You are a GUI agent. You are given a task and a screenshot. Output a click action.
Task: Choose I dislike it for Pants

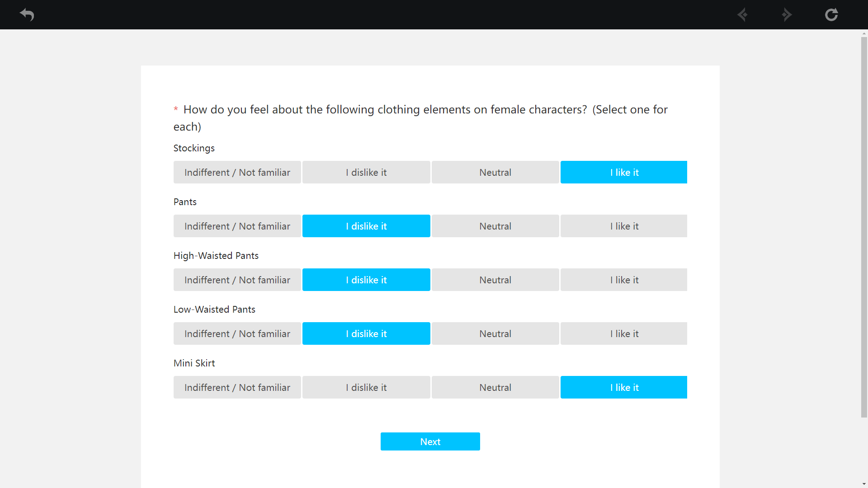366,226
